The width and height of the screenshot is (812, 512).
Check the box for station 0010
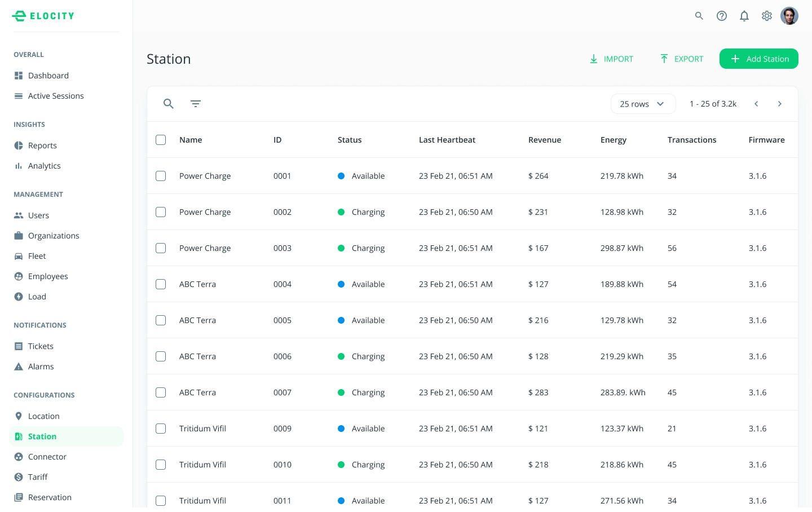pos(161,465)
